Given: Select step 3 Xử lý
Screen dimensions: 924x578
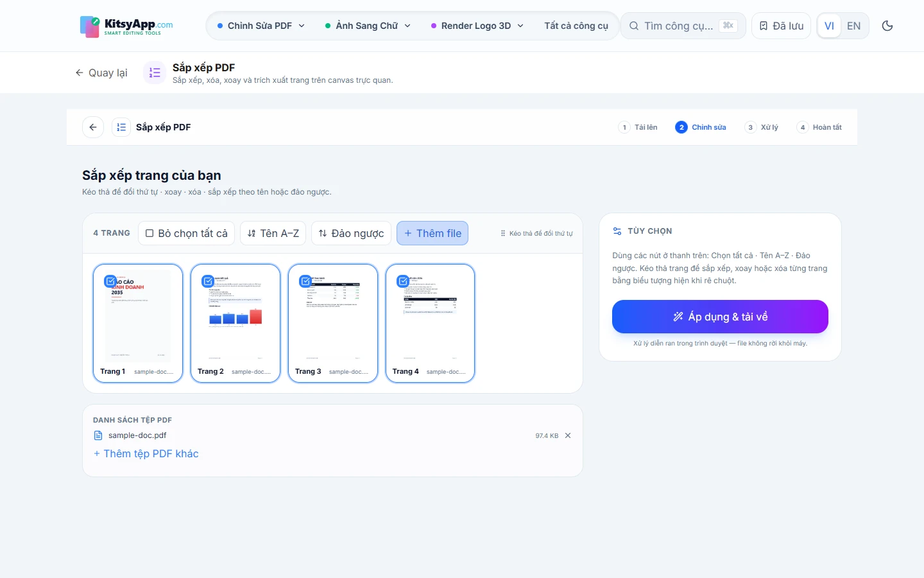Looking at the screenshot, I should 762,127.
